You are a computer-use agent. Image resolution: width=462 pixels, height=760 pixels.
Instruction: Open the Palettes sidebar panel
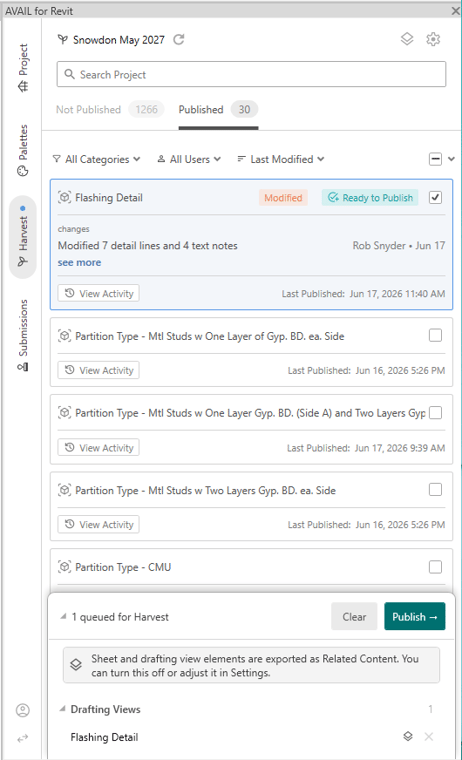click(x=23, y=150)
